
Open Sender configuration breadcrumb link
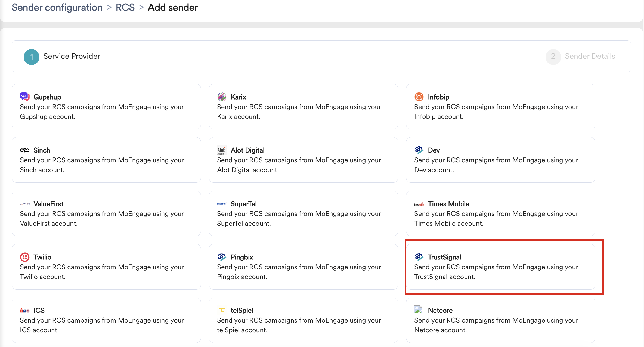pos(57,7)
